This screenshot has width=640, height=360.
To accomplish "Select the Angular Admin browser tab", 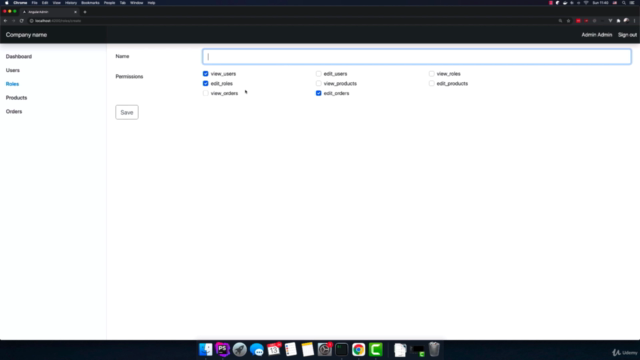I will point(49,12).
